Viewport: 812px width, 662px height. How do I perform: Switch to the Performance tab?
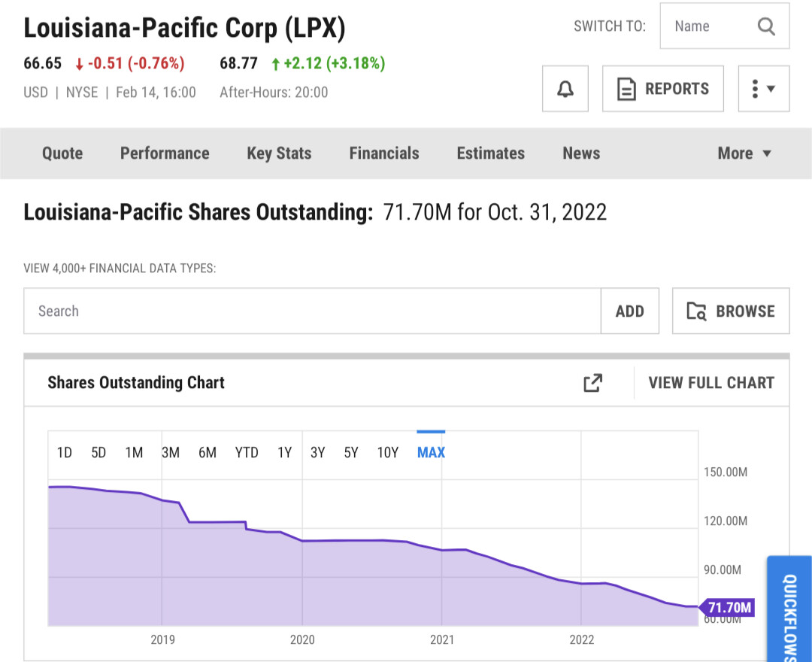click(165, 153)
